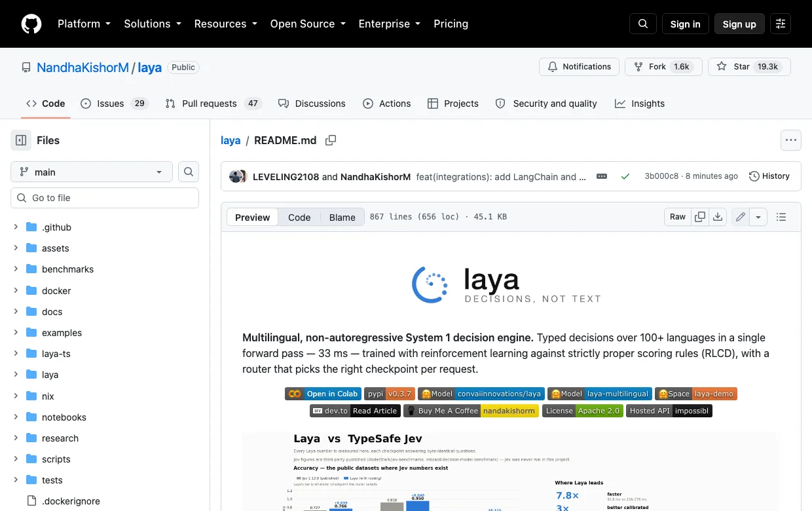Screen dimensions: 812x511
Task: Switch to the Code repository tab
Action: coord(45,104)
